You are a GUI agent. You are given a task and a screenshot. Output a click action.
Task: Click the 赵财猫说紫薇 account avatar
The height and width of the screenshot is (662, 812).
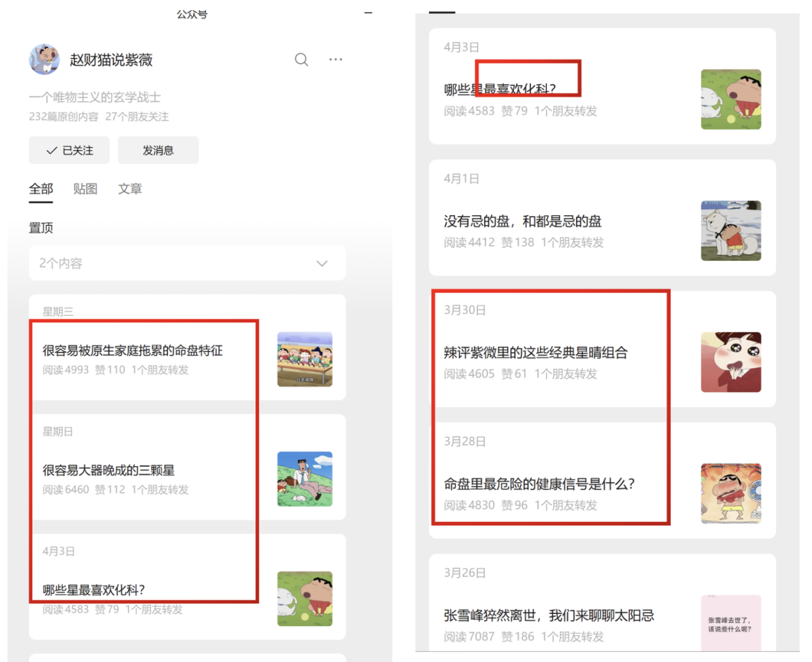(x=44, y=60)
